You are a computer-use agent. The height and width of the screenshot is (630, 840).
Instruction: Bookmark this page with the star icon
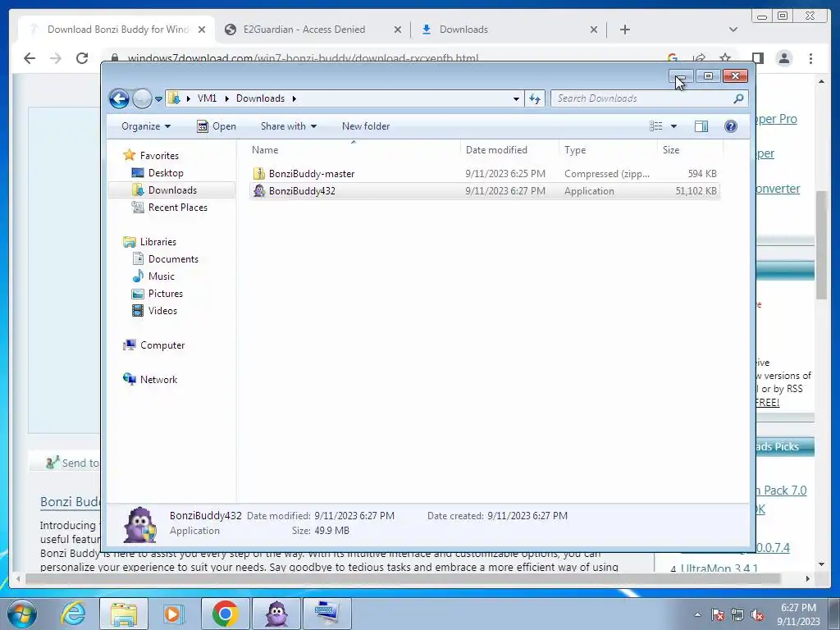point(725,58)
